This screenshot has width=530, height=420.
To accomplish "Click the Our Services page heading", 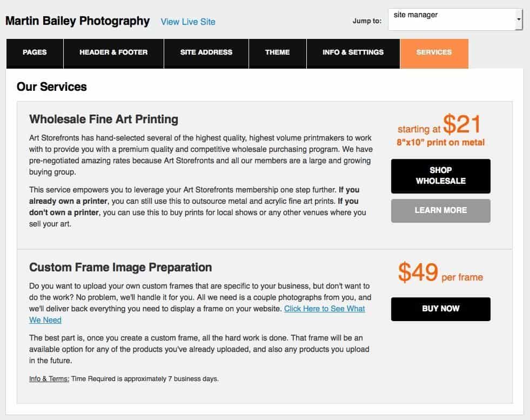I will (52, 86).
